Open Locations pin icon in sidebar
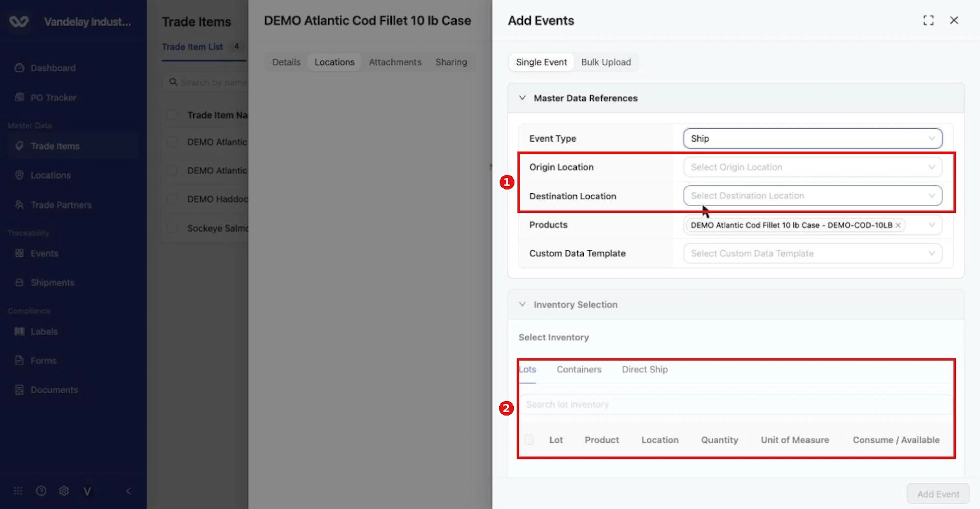 point(19,175)
